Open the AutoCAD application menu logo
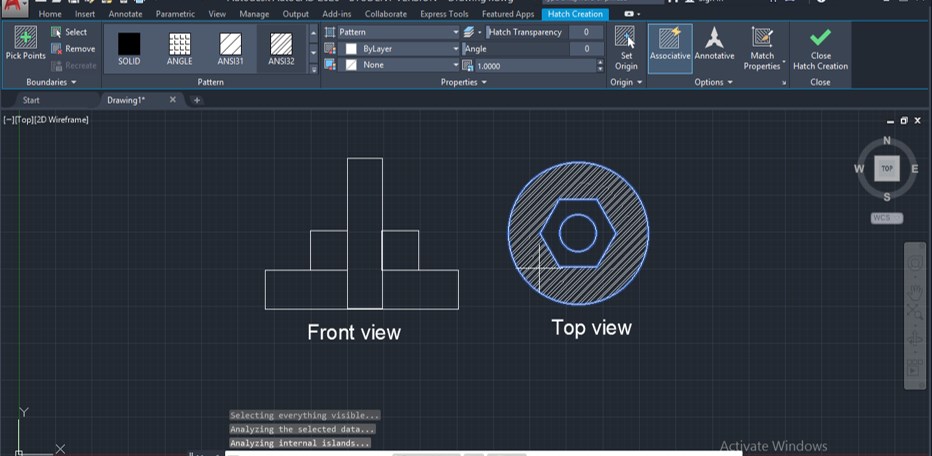932x456 pixels. point(14,8)
